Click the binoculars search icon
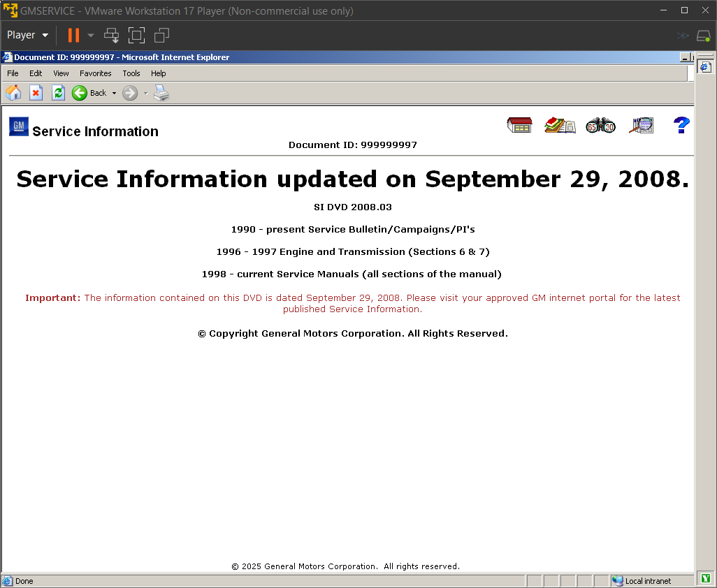This screenshot has height=588, width=717. pos(600,125)
